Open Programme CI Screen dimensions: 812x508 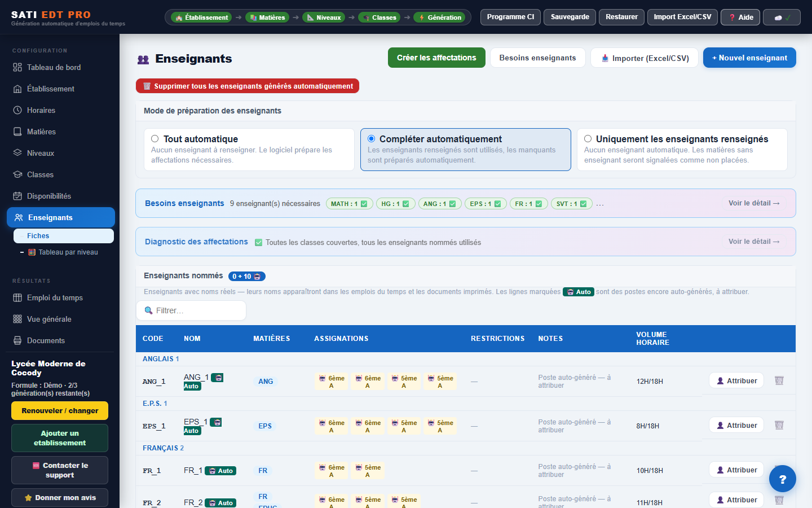click(510, 17)
